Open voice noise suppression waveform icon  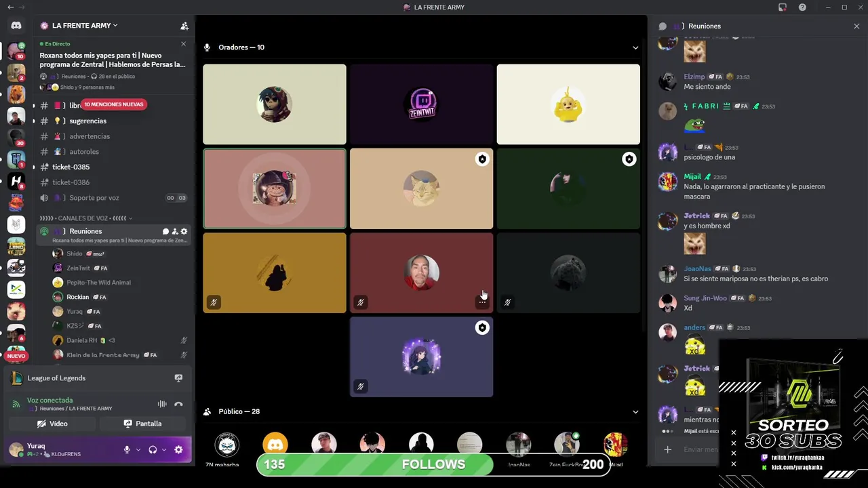coord(162,404)
